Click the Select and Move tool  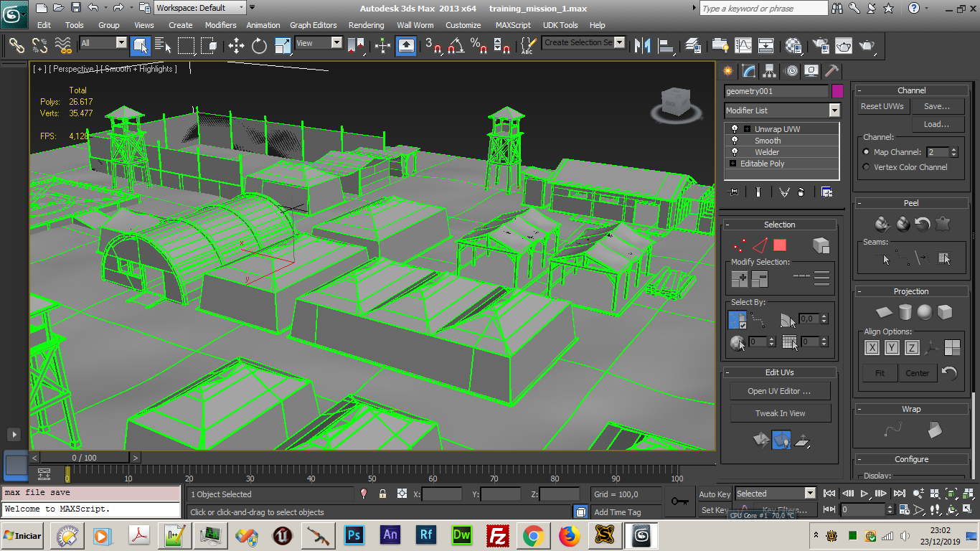pos(236,46)
